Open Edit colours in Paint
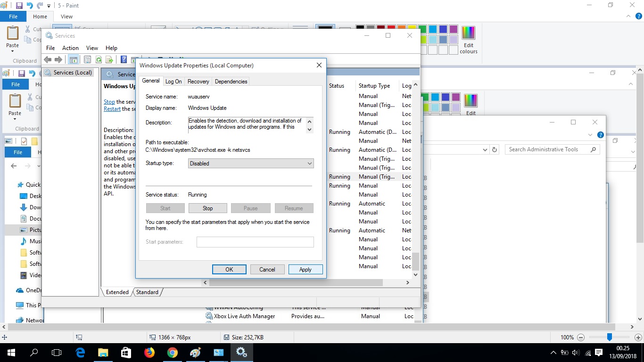 tap(469, 40)
